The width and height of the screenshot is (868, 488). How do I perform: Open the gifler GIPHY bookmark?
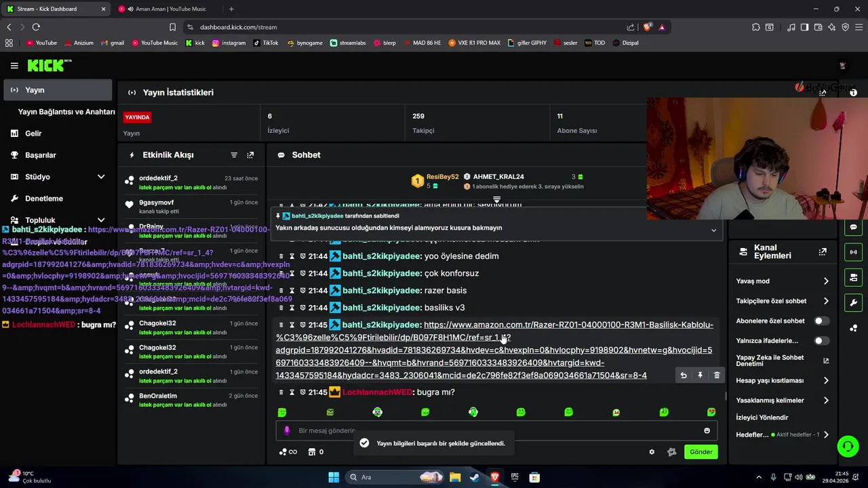526,43
